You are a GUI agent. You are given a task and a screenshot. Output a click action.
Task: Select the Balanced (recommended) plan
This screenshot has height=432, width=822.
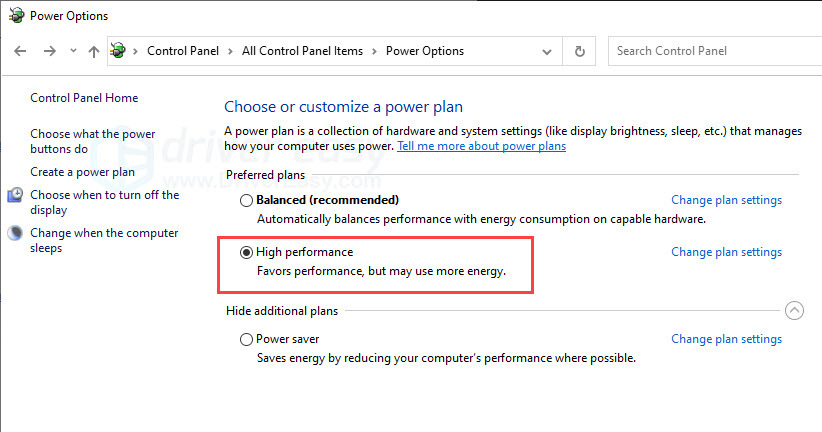click(246, 200)
